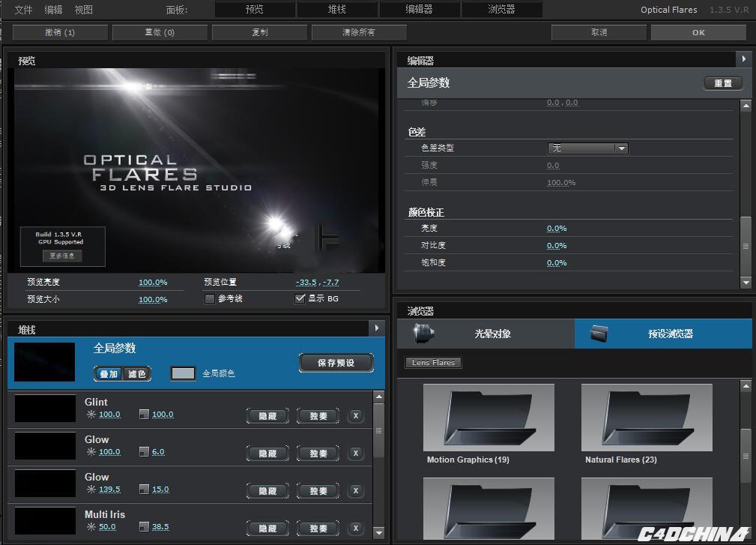This screenshot has width=756, height=545.
Task: Remove the Multi Iris element with X
Action: (356, 528)
